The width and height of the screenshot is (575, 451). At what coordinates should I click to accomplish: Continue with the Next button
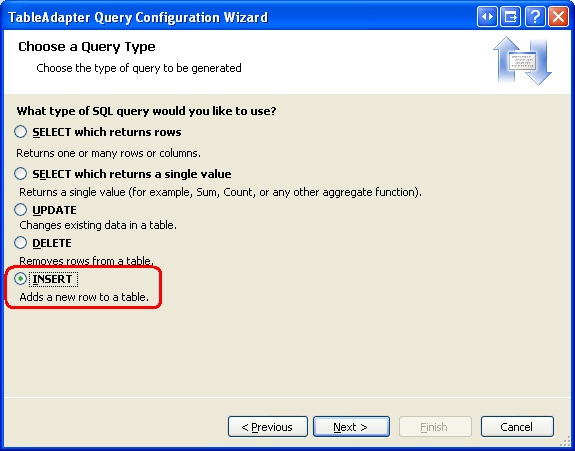[351, 426]
